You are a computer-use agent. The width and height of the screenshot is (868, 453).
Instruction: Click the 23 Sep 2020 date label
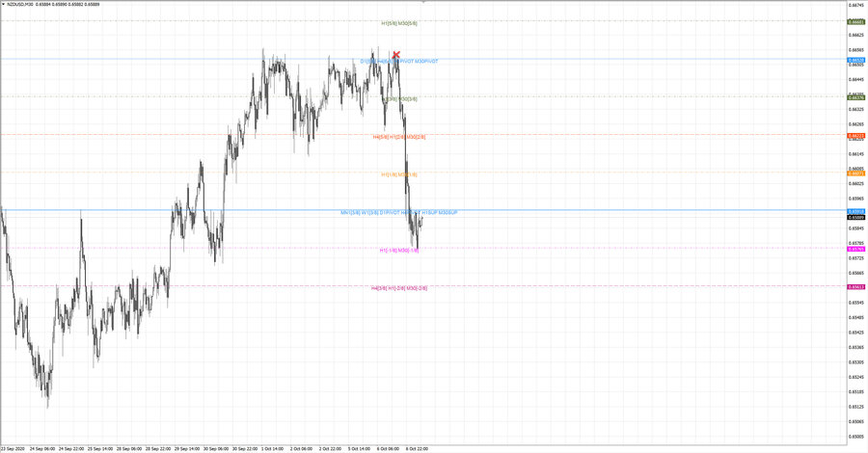point(13,448)
